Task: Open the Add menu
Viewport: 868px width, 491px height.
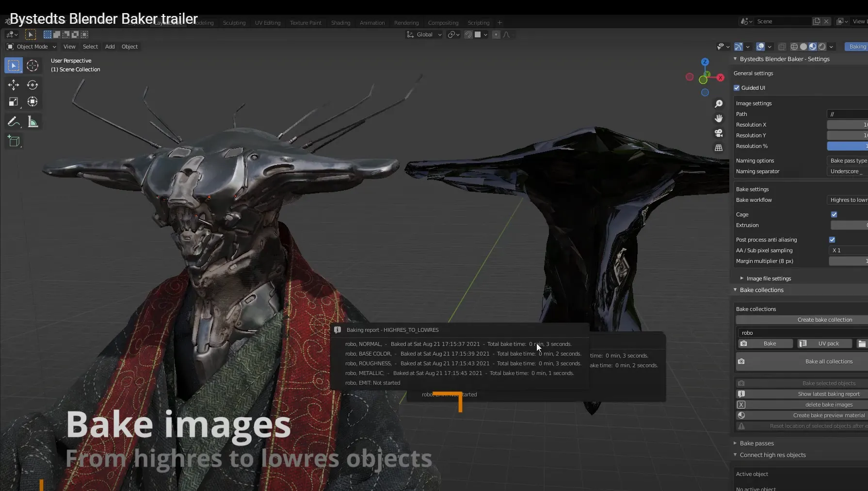Action: [110, 47]
